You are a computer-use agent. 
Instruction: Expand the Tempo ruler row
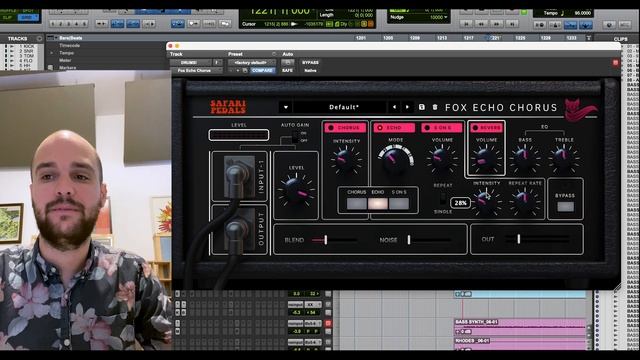(x=52, y=53)
